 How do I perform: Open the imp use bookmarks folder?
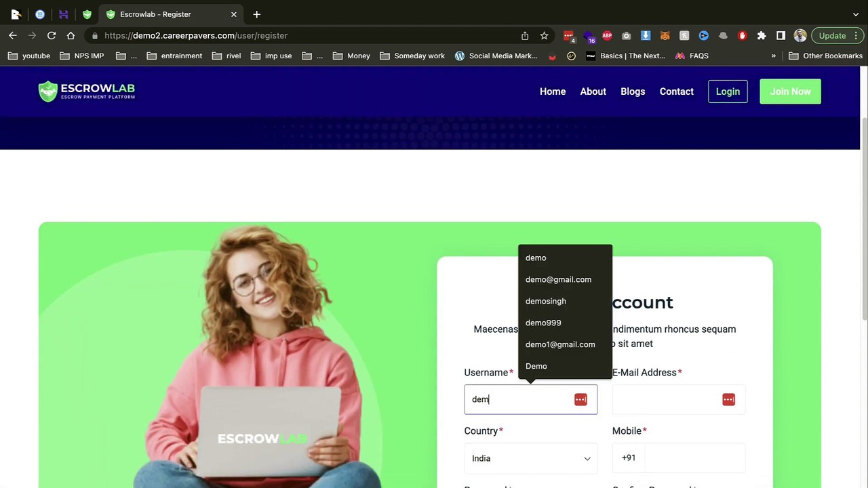point(271,56)
